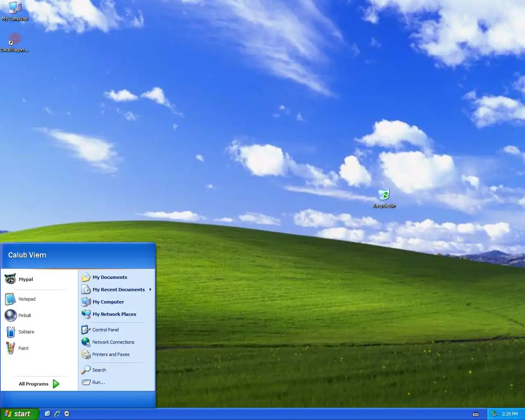Viewport: 525px width, 420px height.
Task: Open Notepad from the Start menu
Action: click(39, 299)
